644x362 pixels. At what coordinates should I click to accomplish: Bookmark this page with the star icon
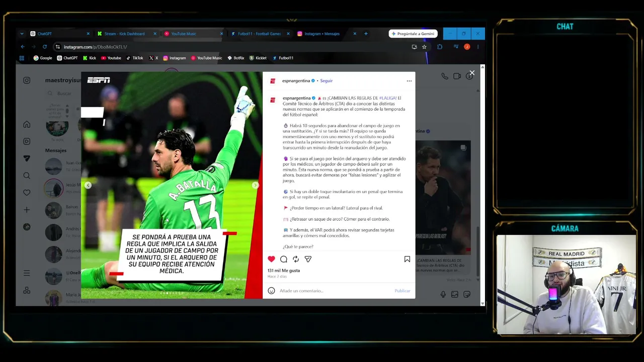click(424, 47)
